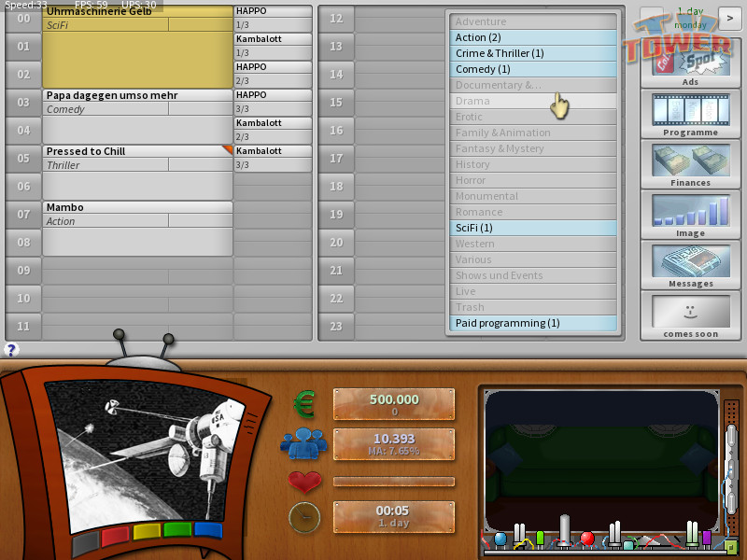Select SciFi (1) genre
This screenshot has height=560, width=747.
tap(533, 228)
